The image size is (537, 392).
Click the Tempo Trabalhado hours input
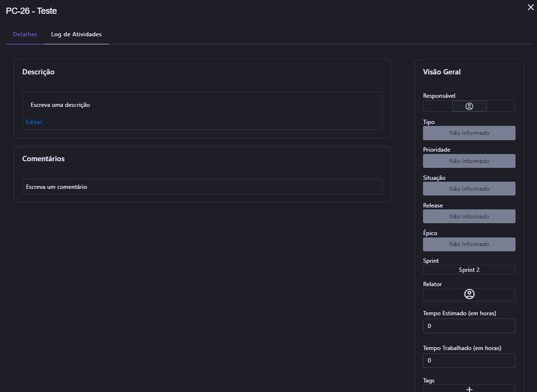point(469,361)
